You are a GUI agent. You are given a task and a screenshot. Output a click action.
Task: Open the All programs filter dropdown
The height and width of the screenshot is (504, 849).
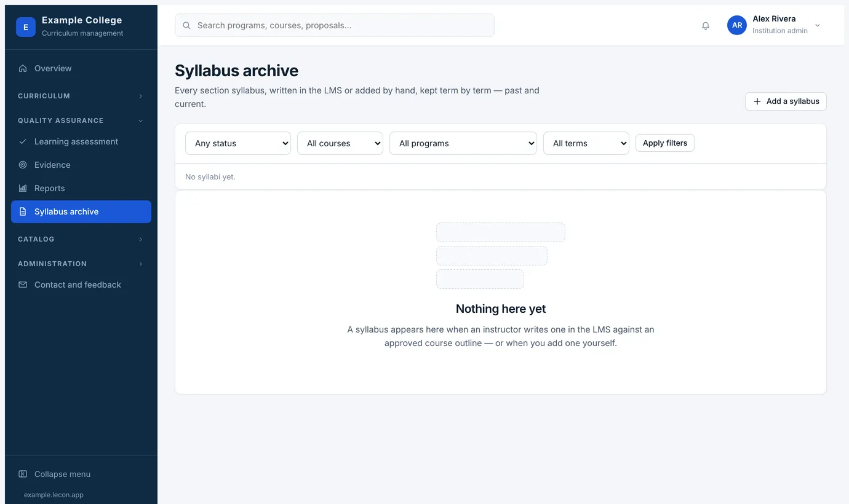coord(463,143)
